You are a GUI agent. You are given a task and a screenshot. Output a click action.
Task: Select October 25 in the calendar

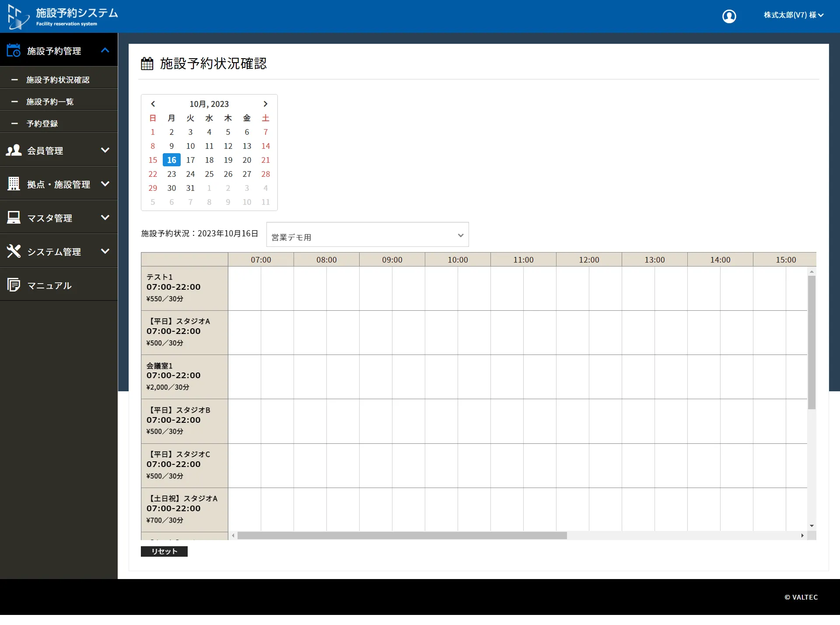point(209,174)
